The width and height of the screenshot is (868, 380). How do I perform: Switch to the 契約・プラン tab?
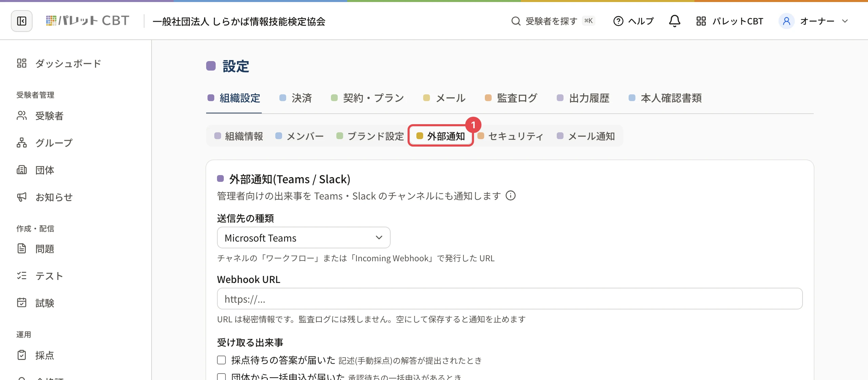[368, 98]
